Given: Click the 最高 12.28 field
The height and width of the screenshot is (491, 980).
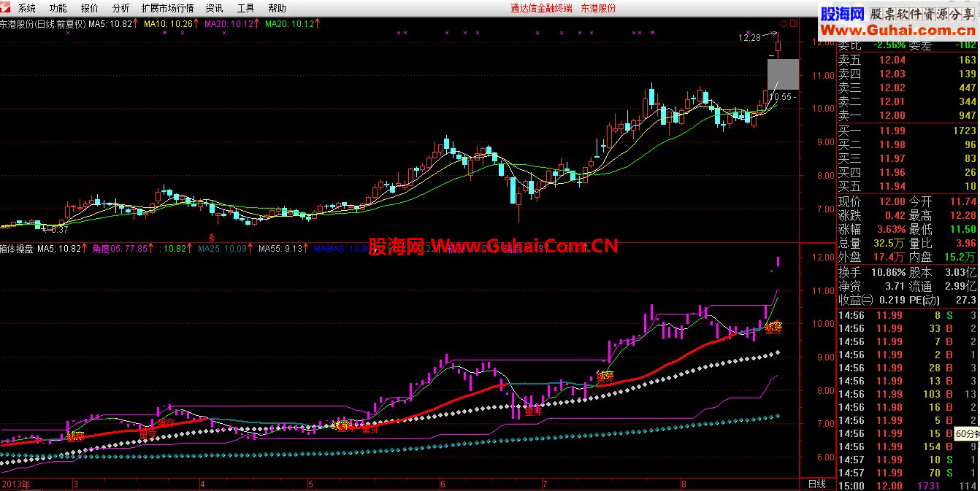Looking at the screenshot, I should pyautogui.click(x=942, y=215).
